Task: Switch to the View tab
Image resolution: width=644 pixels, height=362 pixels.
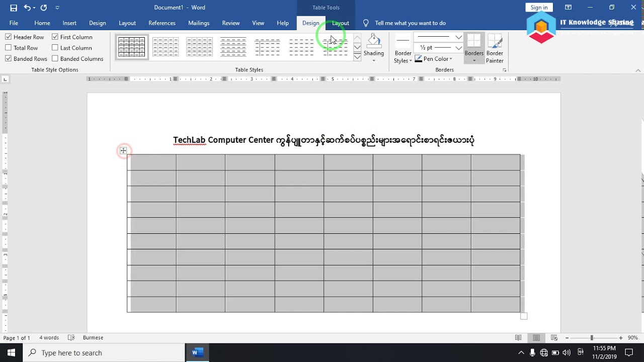Action: 258,23
